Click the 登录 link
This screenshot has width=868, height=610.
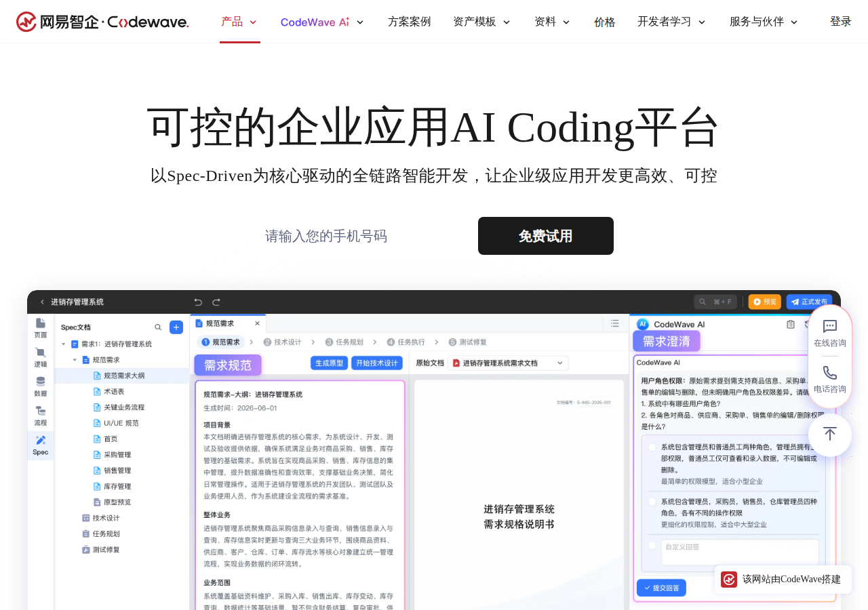(841, 22)
